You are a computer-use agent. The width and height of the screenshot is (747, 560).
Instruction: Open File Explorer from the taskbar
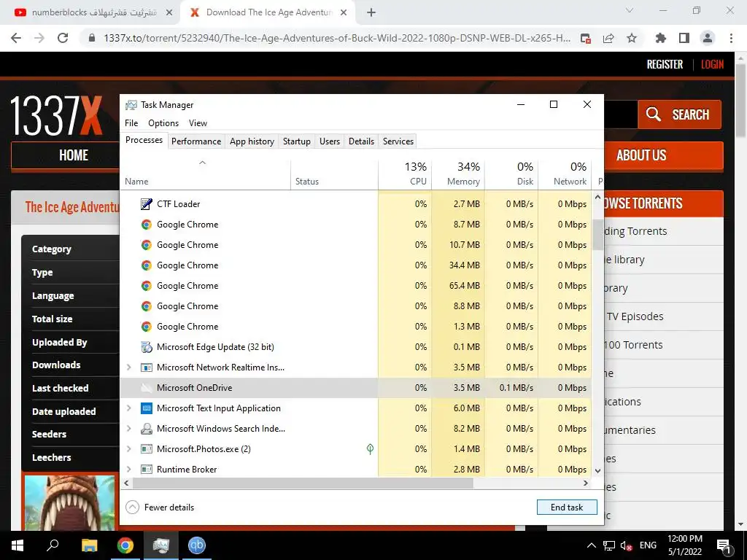click(x=89, y=545)
